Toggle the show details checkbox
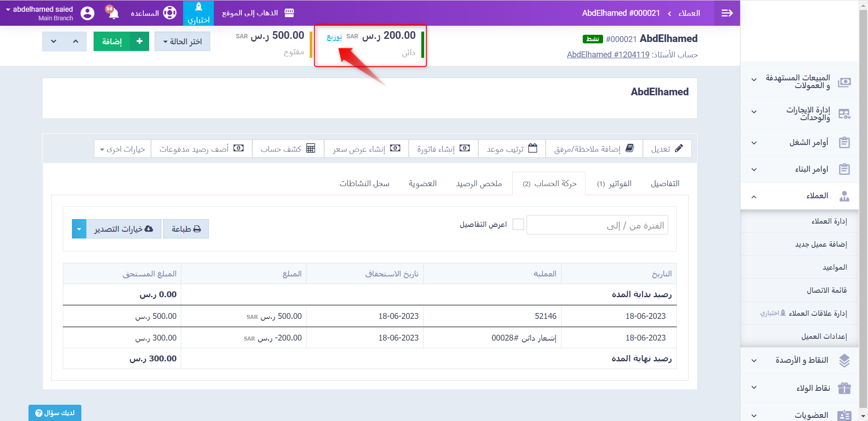This screenshot has width=868, height=421. [x=518, y=225]
